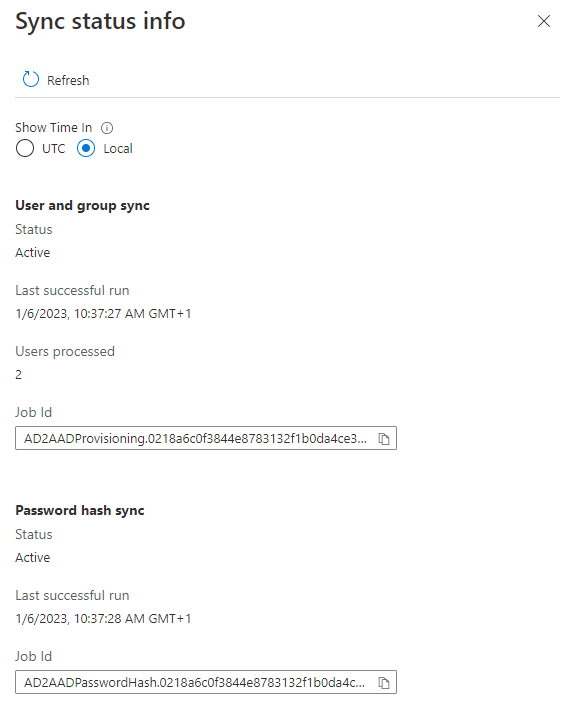Open the Show Time In info tooltip icon
This screenshot has width=562, height=711.
107,128
